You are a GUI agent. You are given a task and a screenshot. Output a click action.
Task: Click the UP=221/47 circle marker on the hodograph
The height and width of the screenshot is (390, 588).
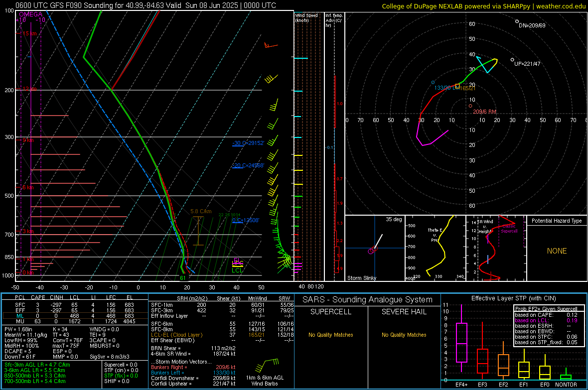pyautogui.click(x=513, y=60)
